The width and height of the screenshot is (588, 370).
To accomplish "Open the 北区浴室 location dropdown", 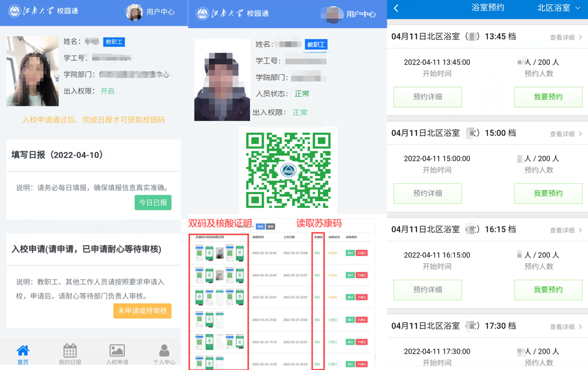I will (x=558, y=8).
